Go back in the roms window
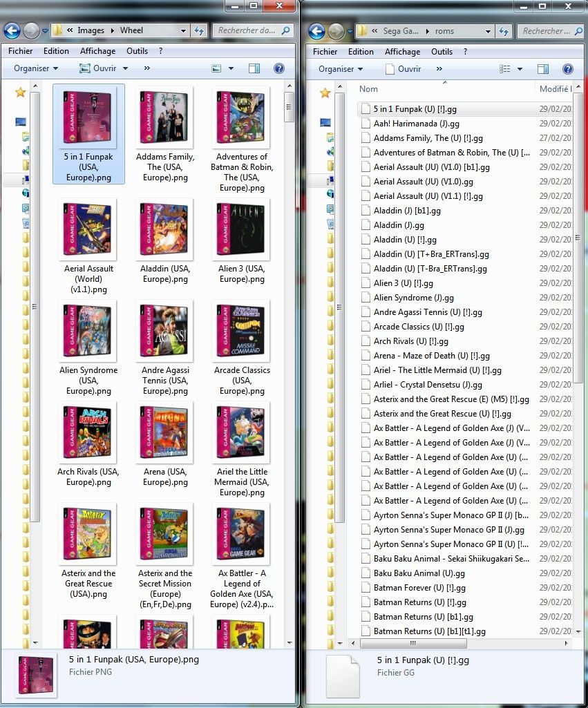 coord(316,31)
